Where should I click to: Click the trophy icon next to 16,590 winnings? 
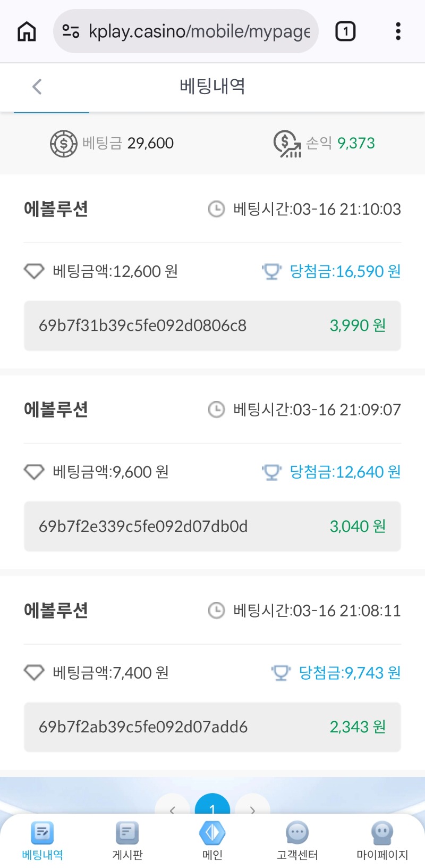point(271,272)
